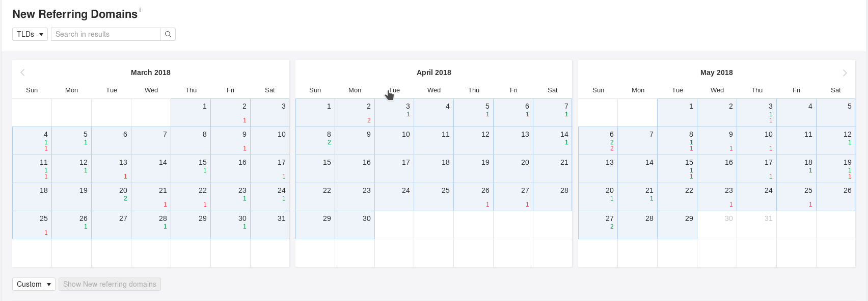Viewport: 868px width, 301px height.
Task: Select April 26 date cell
Action: coord(474,197)
